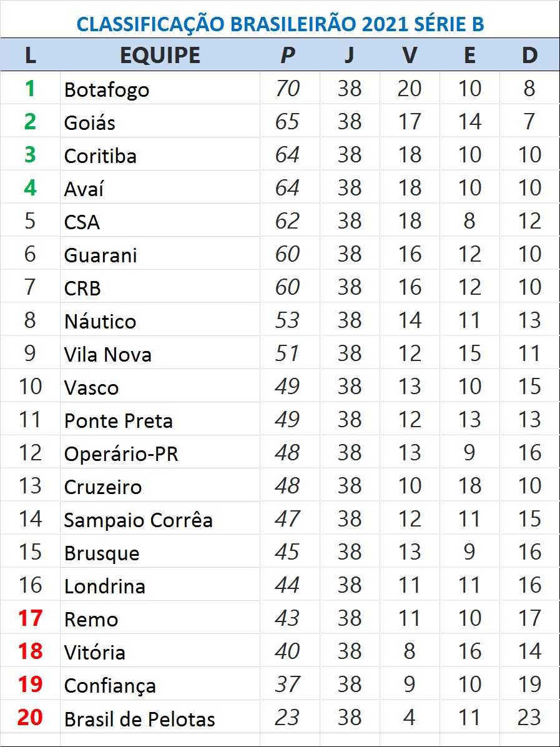Viewport: 560px width, 747px height.
Task: Click the Sampaio Corrêa team cell
Action: point(138,520)
